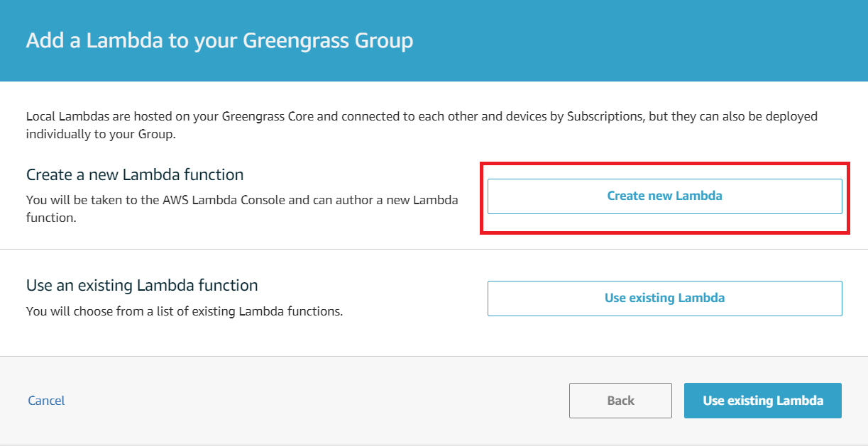Click the Local Lambdas intro paragraph
Viewport: 868px width, 446px height.
[x=422, y=125]
